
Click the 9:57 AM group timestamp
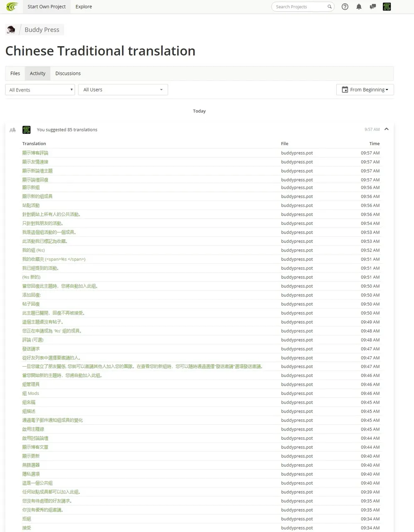coord(372,130)
